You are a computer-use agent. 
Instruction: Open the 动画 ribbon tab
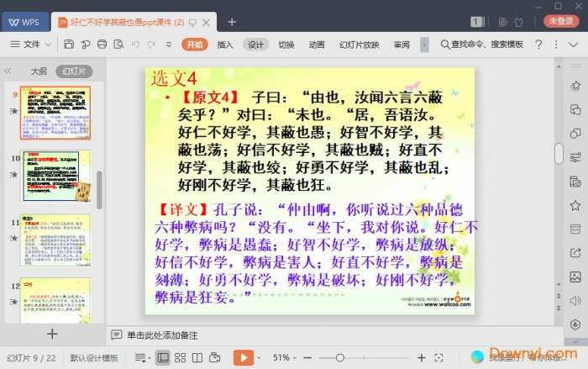[x=317, y=45]
